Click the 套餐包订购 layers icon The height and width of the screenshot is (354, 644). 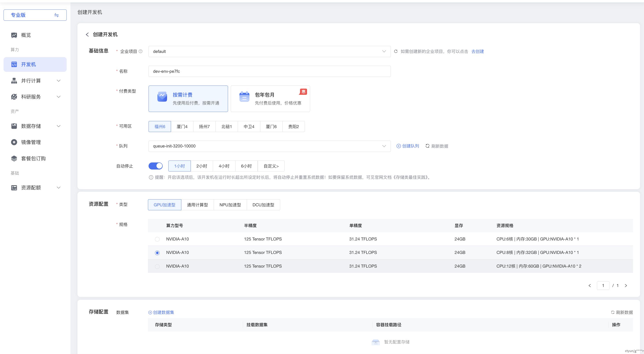pyautogui.click(x=14, y=158)
